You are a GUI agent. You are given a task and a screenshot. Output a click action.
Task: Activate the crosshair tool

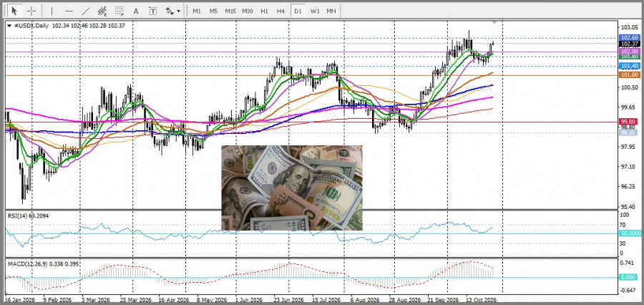click(31, 11)
